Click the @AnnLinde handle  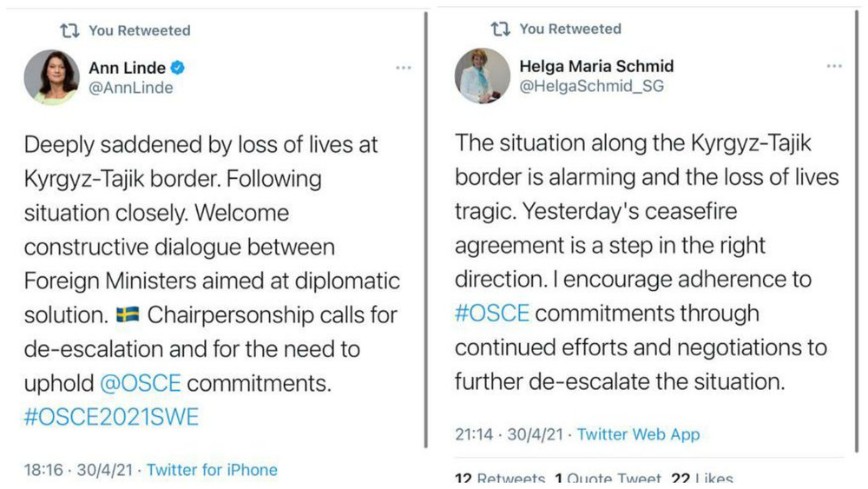pyautogui.click(x=131, y=88)
